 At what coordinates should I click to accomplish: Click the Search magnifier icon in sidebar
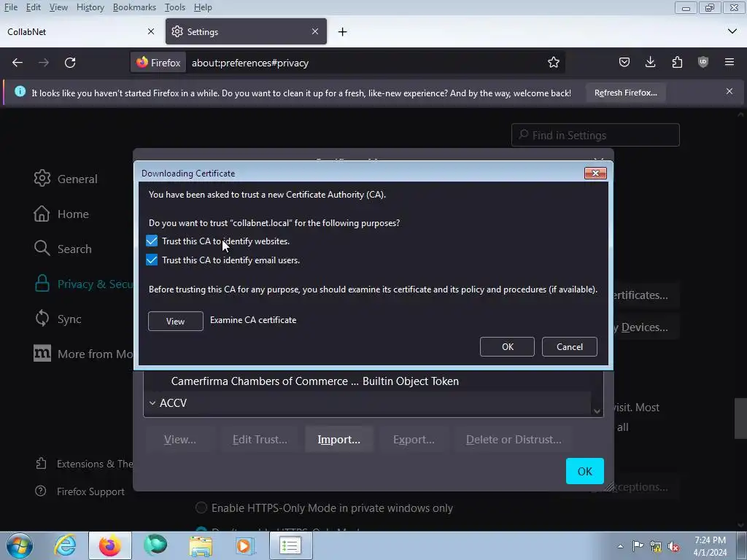click(x=42, y=248)
